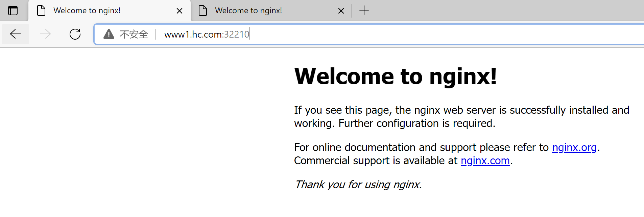
Task: Switch to the first Welcome to nginx! tab
Action: pos(87,10)
